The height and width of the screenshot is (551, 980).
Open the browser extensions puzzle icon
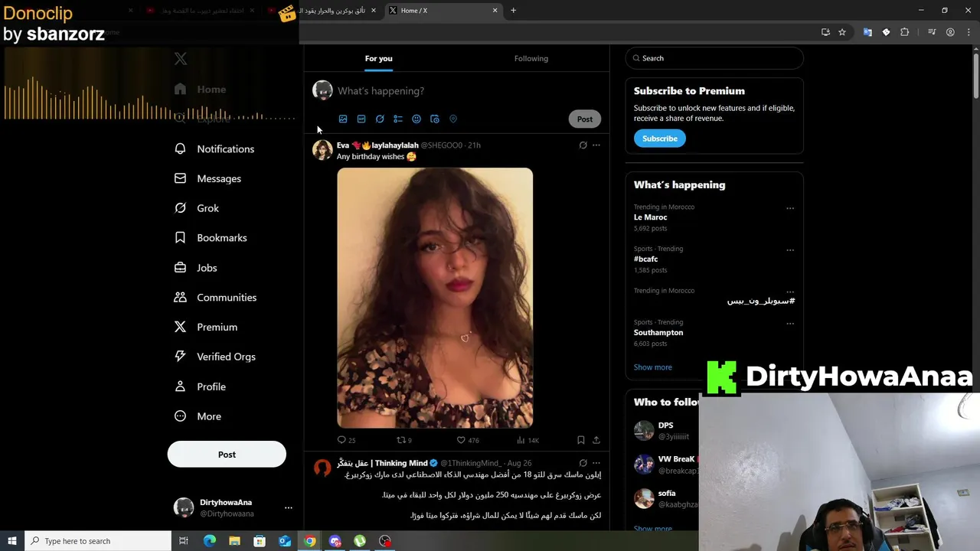(905, 32)
